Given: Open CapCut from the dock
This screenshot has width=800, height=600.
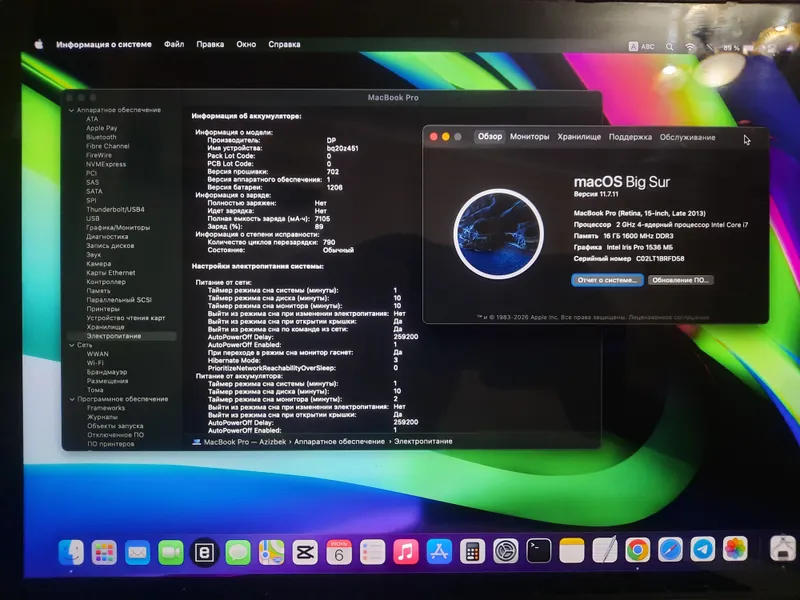Looking at the screenshot, I should (x=305, y=552).
